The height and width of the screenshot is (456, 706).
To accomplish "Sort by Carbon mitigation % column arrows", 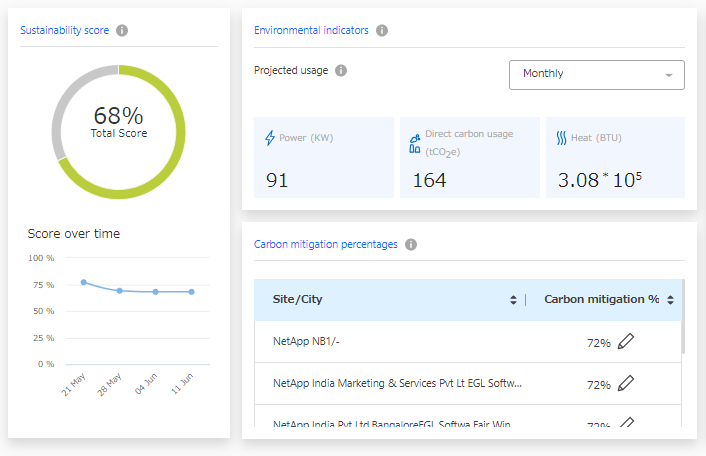I will [x=670, y=300].
